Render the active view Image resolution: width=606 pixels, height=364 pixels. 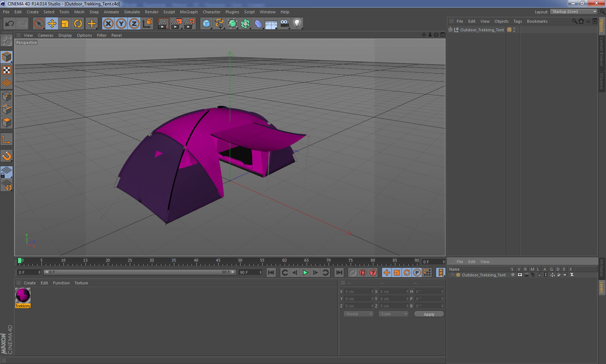click(163, 24)
